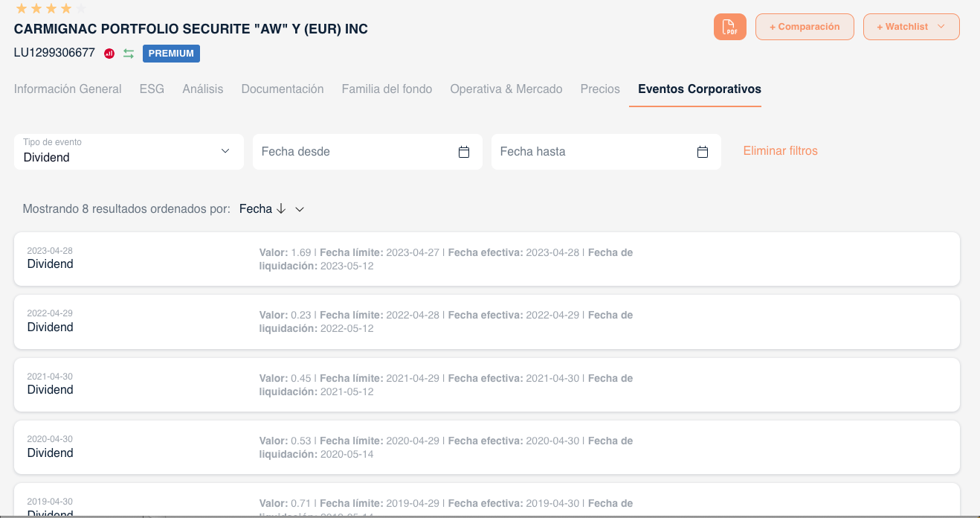This screenshot has width=980, height=518.
Task: Open the 2021-04-30 Dividend card
Action: 487,385
